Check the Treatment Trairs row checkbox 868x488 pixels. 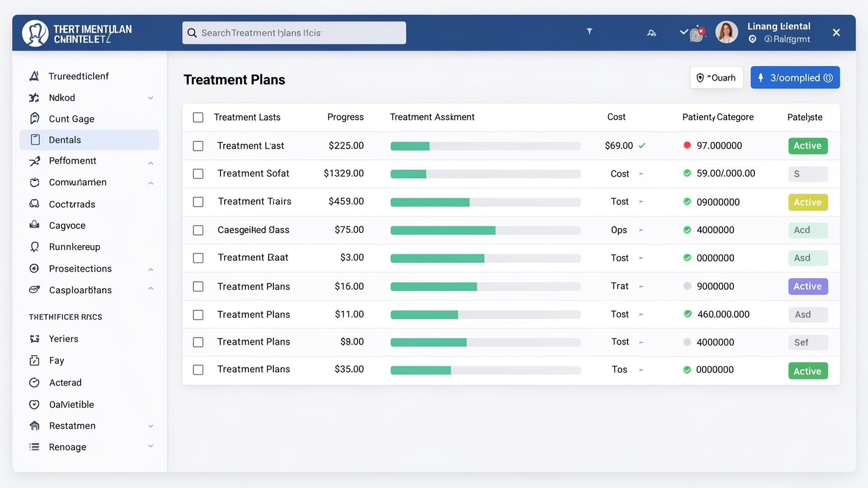[x=198, y=202]
